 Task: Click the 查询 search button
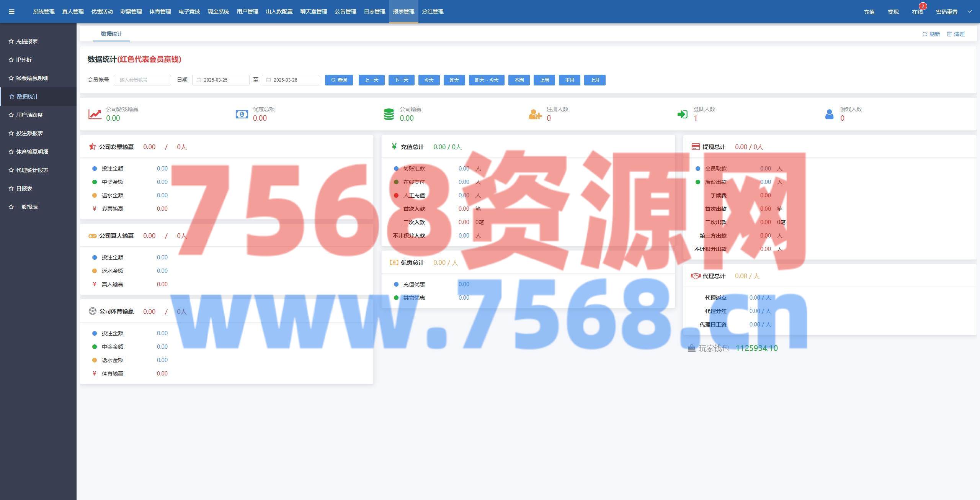point(339,80)
